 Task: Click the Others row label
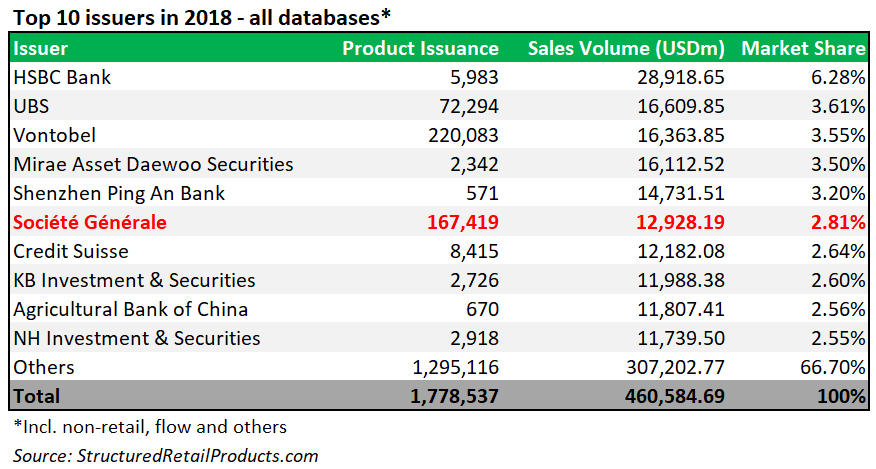pos(44,368)
